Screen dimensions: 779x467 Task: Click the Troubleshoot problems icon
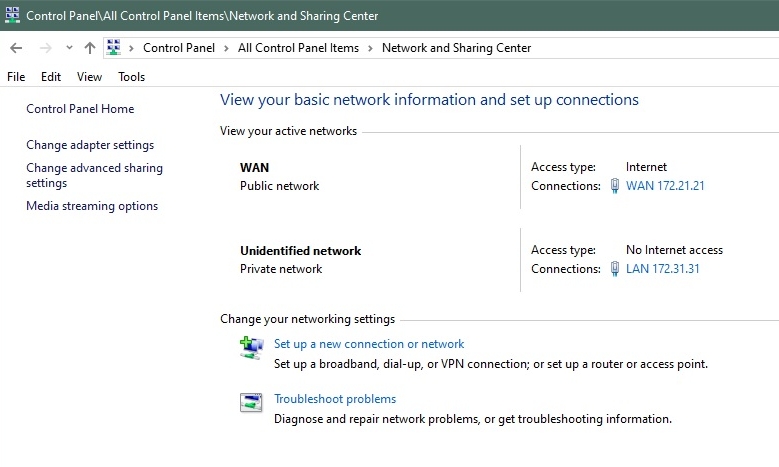click(250, 402)
